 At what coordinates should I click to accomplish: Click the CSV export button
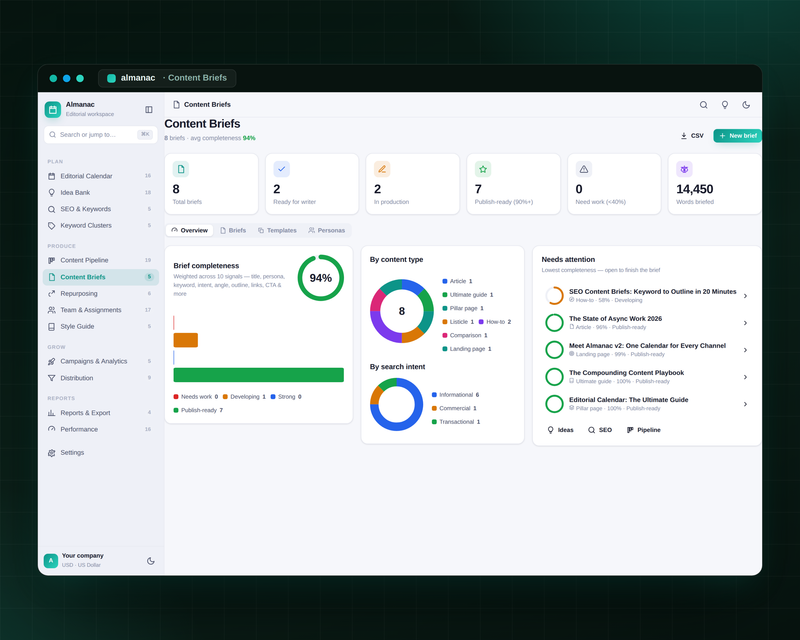click(x=692, y=136)
